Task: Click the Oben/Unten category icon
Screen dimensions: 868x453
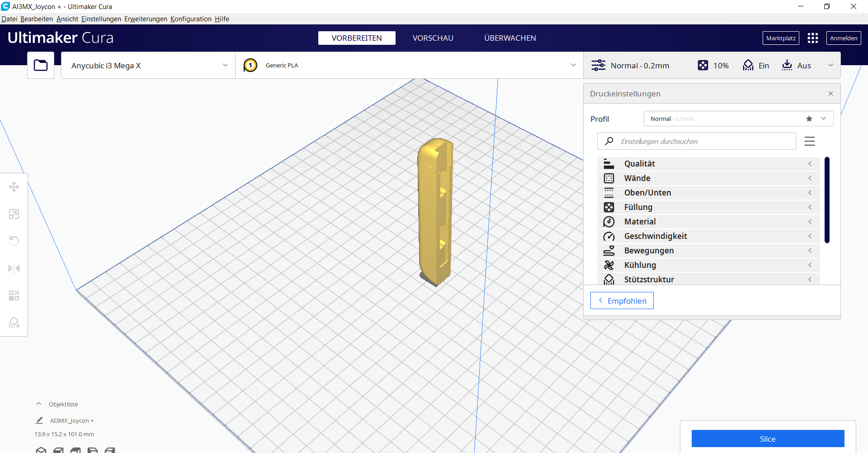Action: (609, 193)
